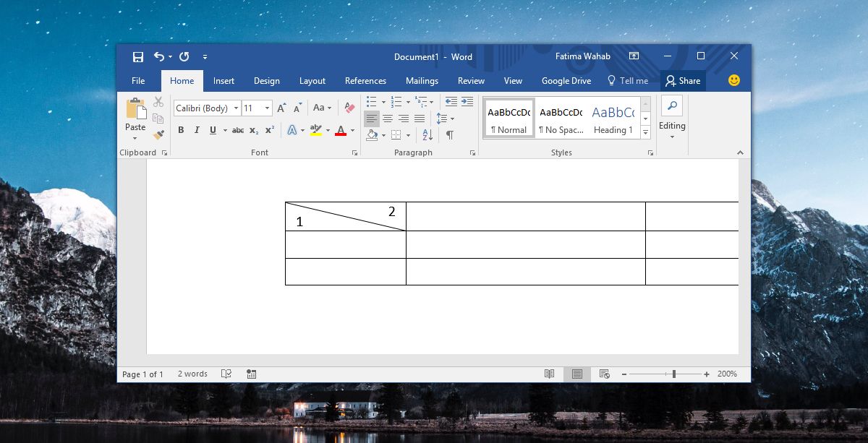Show paragraph marks
Viewport: 868px width, 443px height.
tap(449, 134)
